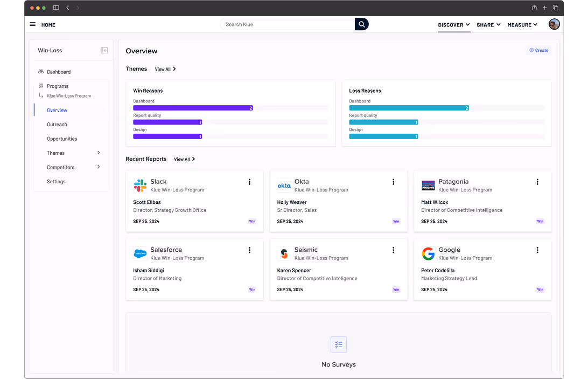
Task: Click the Loss Reasons heading
Action: tap(365, 91)
